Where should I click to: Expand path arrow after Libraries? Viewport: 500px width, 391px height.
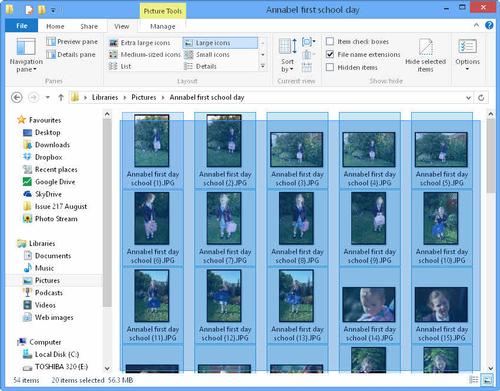125,97
